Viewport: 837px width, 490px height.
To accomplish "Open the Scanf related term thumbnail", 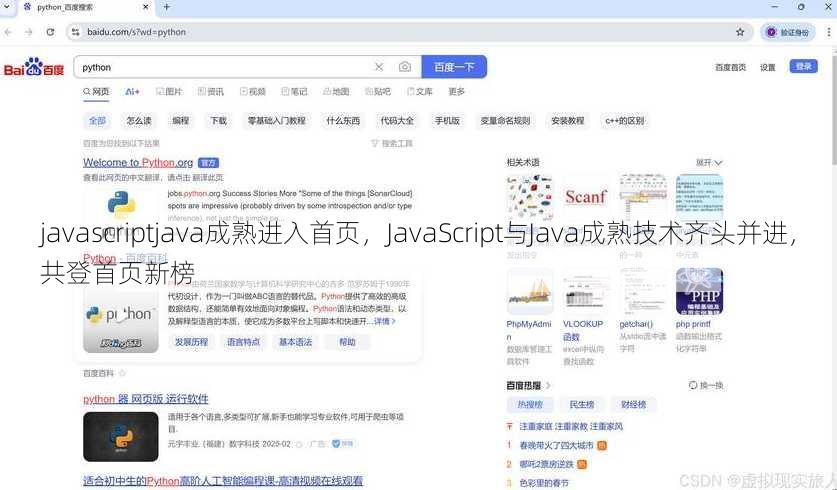I will 586,196.
